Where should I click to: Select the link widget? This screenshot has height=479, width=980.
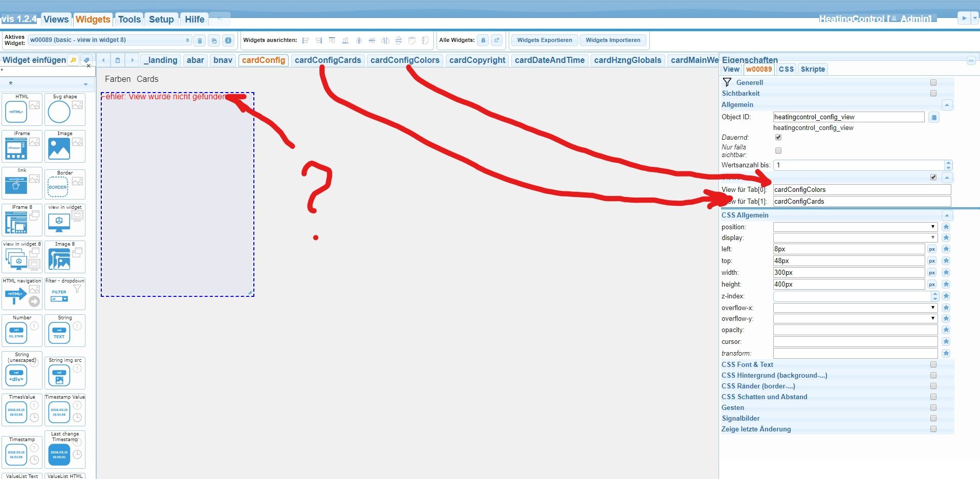[x=22, y=183]
